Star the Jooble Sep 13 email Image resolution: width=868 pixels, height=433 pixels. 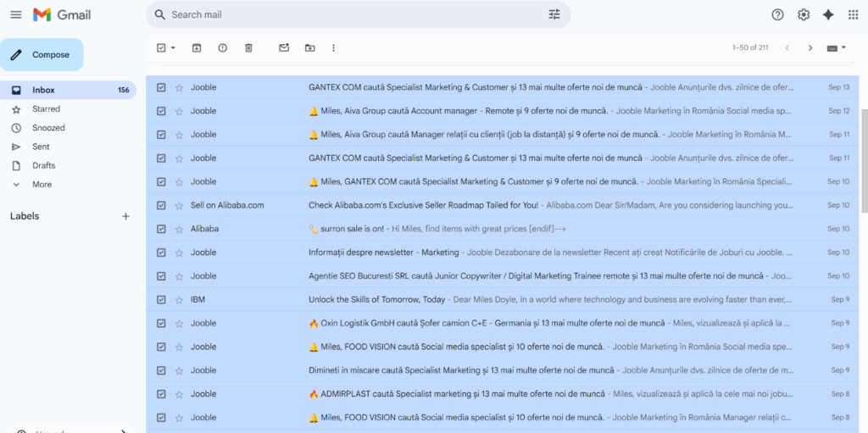(x=179, y=87)
